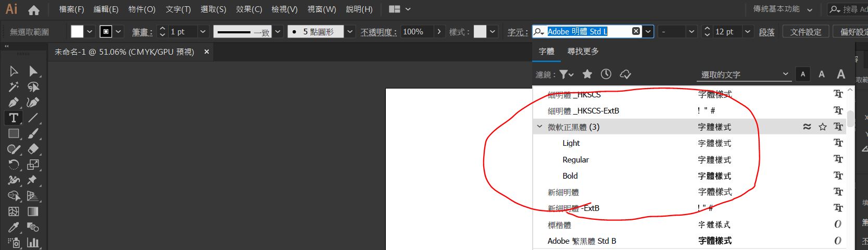Select the Blend tool
This screenshot has width=868, height=250.
(33, 228)
